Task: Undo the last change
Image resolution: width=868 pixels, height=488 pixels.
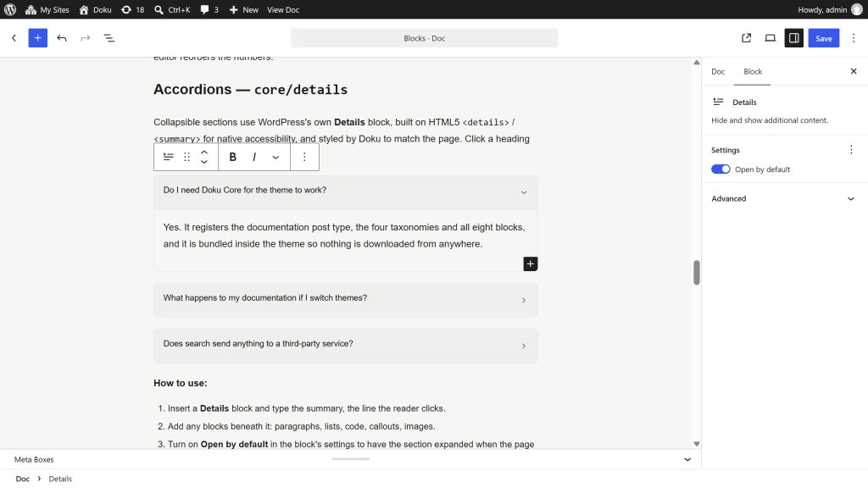Action: pyautogui.click(x=61, y=38)
